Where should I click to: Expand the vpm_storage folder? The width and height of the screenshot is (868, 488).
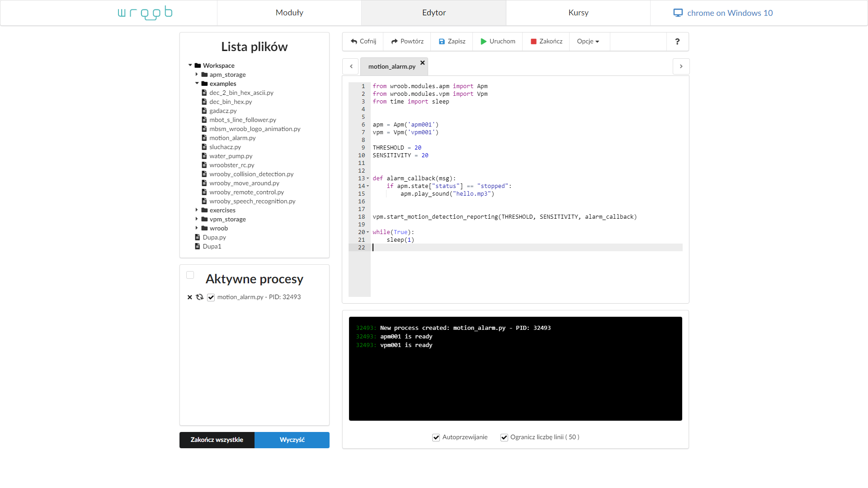click(197, 219)
